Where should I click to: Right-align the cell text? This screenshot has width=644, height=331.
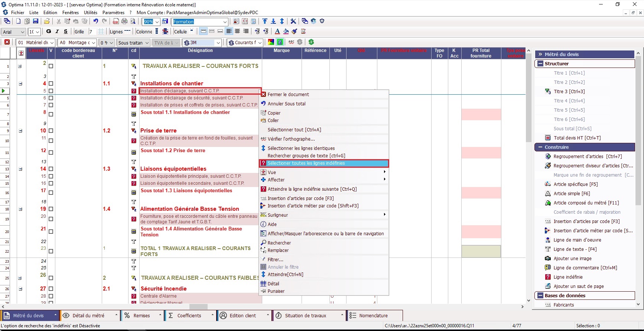click(x=245, y=32)
